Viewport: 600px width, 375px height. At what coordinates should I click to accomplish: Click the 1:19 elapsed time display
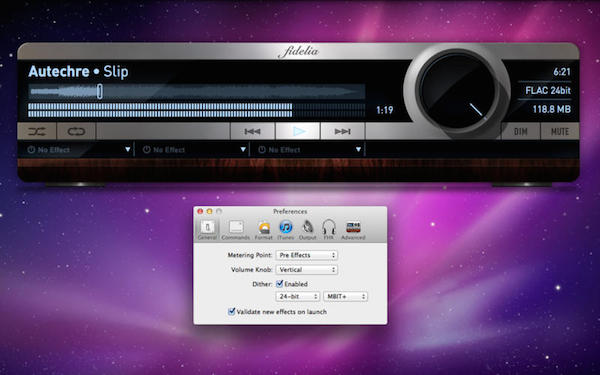(x=385, y=110)
